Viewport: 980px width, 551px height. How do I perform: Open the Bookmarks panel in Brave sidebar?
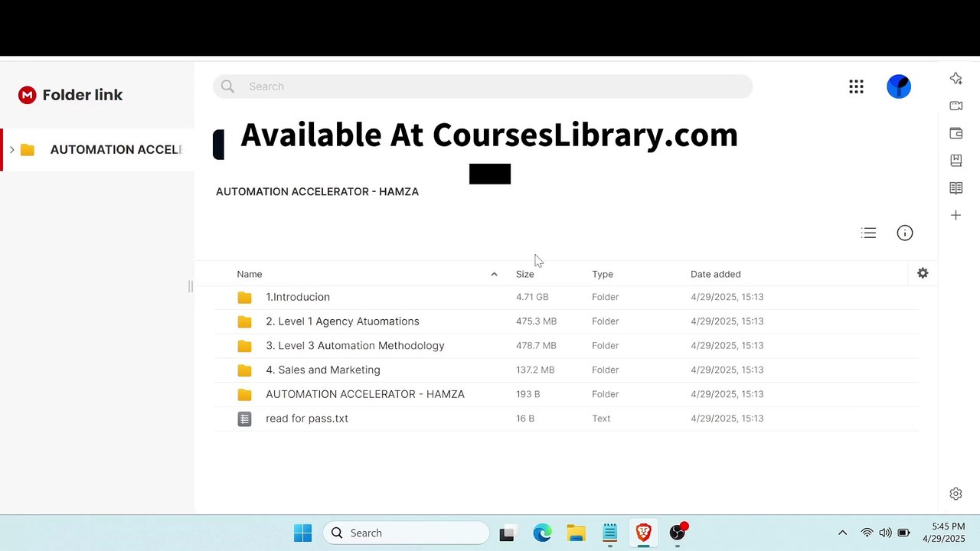click(955, 161)
